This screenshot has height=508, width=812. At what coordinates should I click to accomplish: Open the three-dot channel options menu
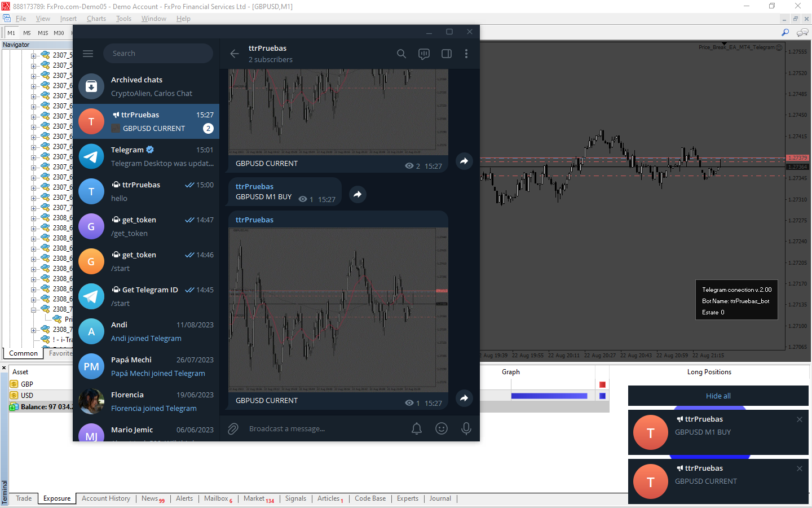[x=466, y=54]
